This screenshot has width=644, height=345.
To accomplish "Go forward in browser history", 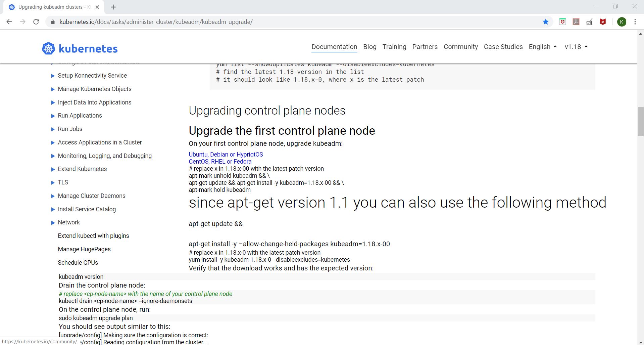I will pyautogui.click(x=22, y=22).
